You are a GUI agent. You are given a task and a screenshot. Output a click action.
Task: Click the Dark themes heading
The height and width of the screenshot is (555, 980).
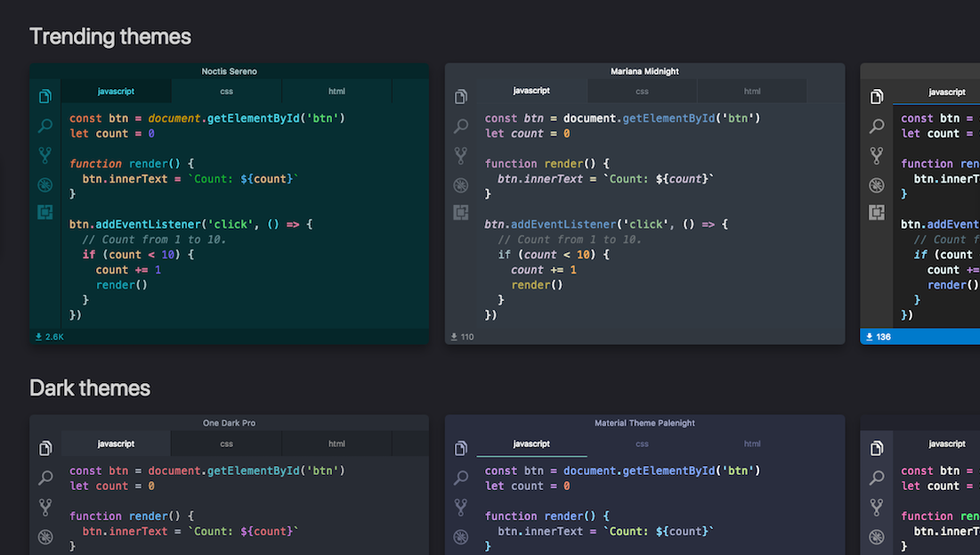90,388
